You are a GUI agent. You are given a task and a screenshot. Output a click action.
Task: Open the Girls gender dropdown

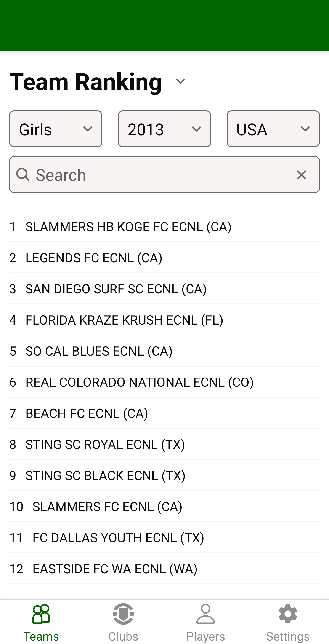coord(56,129)
